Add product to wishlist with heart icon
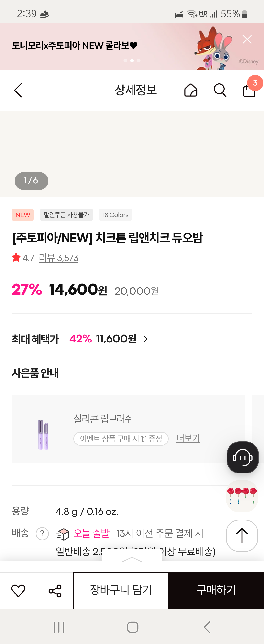 pos(18,591)
